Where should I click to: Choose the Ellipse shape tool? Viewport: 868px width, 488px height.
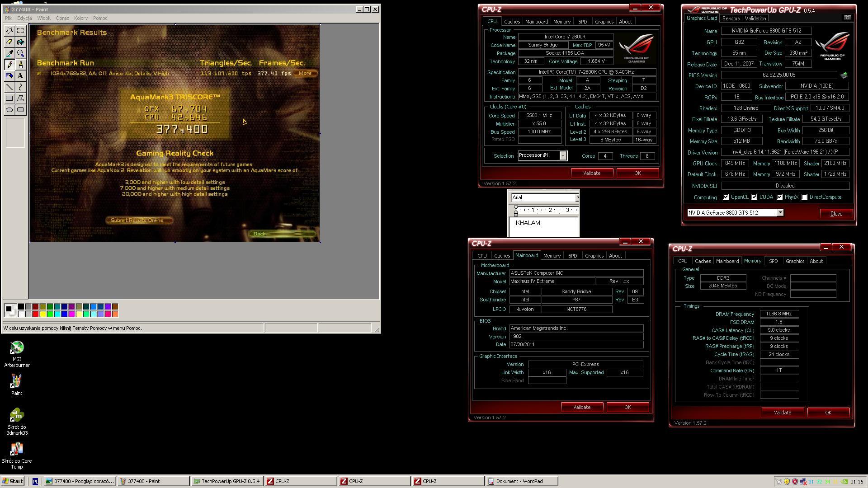point(9,110)
